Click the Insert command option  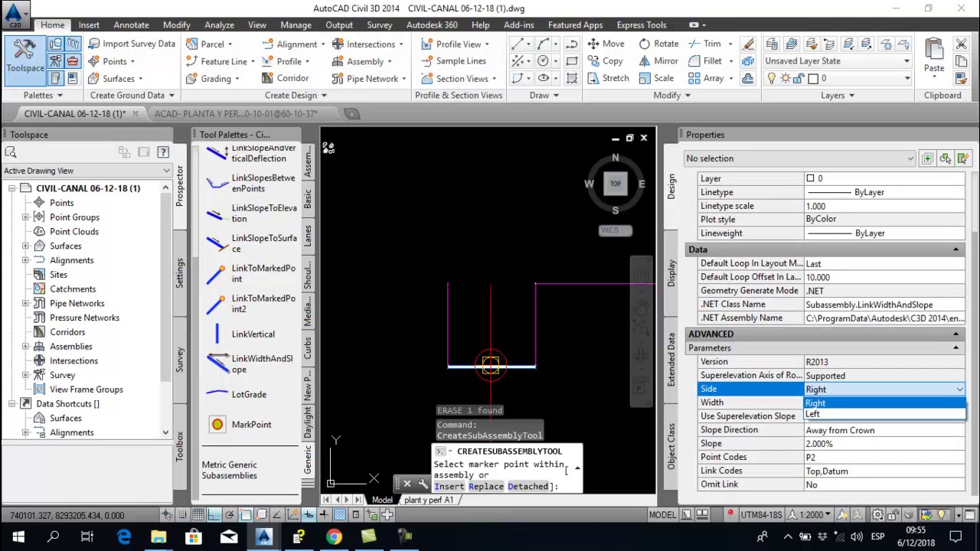tap(449, 487)
